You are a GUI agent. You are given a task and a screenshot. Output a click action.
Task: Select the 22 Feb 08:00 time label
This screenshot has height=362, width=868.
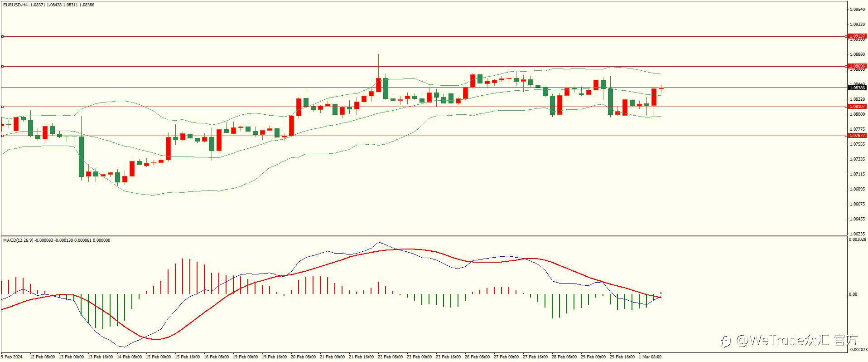point(390,357)
